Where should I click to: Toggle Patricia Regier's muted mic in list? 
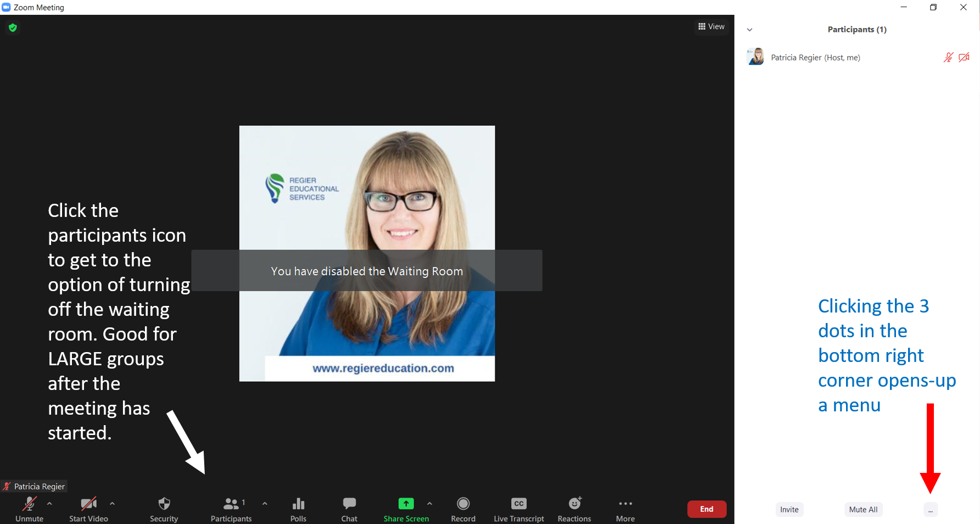coord(948,57)
